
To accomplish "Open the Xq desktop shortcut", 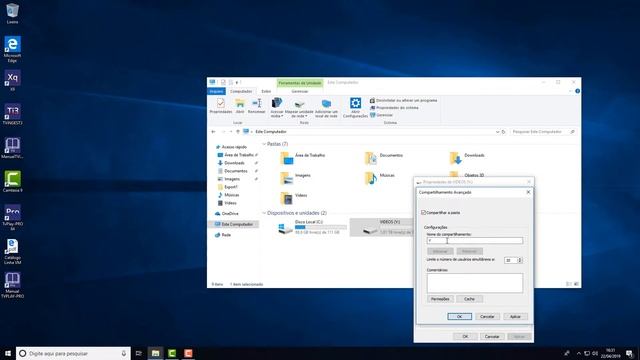I will pos(12,80).
